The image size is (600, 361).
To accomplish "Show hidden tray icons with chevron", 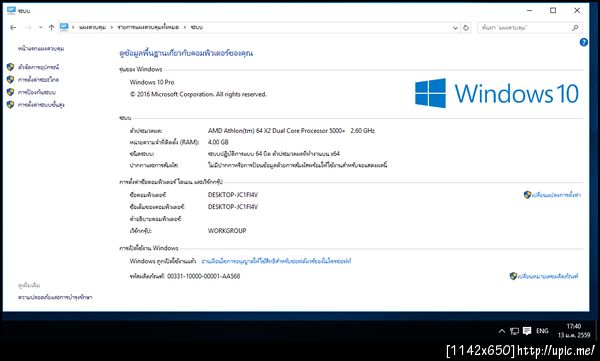I will (502, 331).
